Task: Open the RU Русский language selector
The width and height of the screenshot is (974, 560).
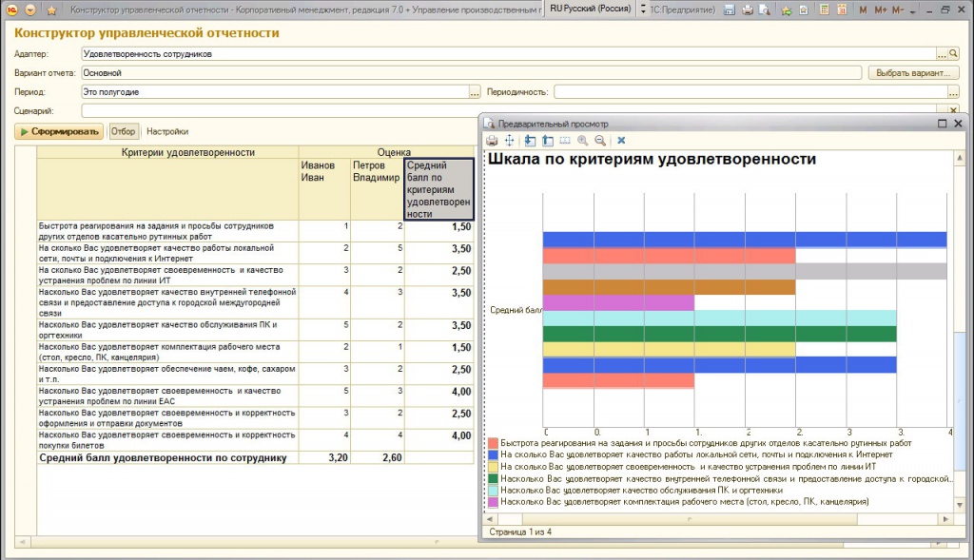Action: (590, 9)
